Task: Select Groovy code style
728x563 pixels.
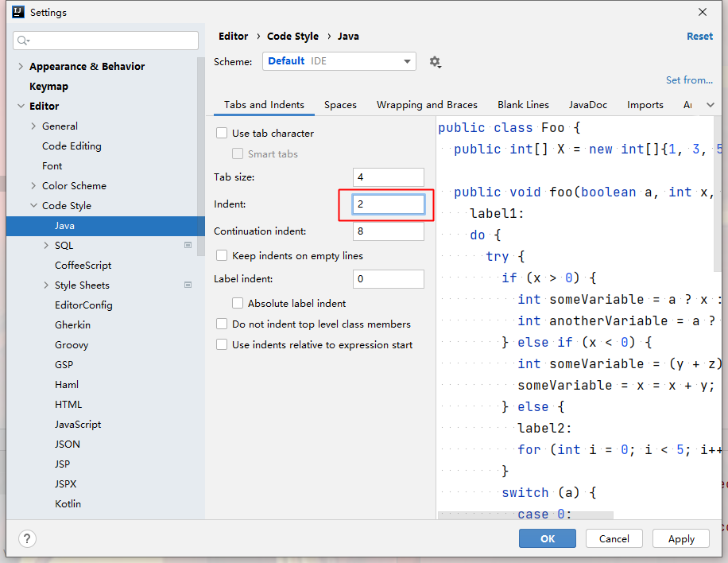Action: click(72, 345)
